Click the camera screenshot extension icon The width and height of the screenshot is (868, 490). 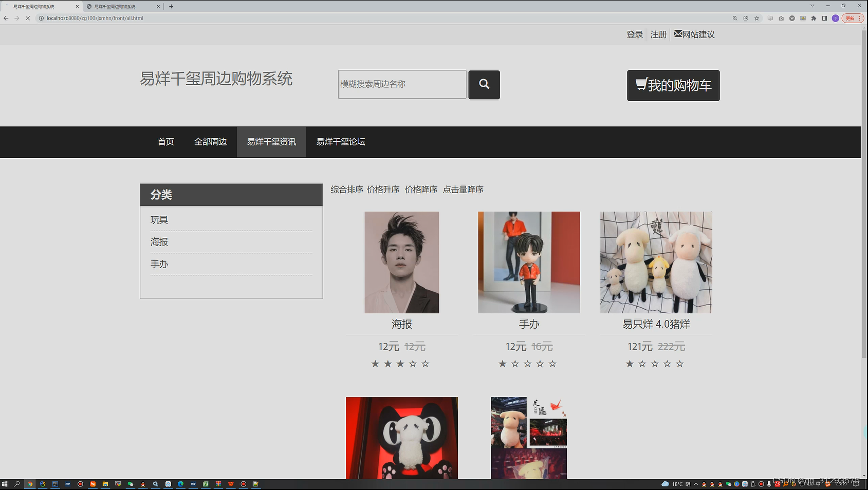click(x=781, y=18)
